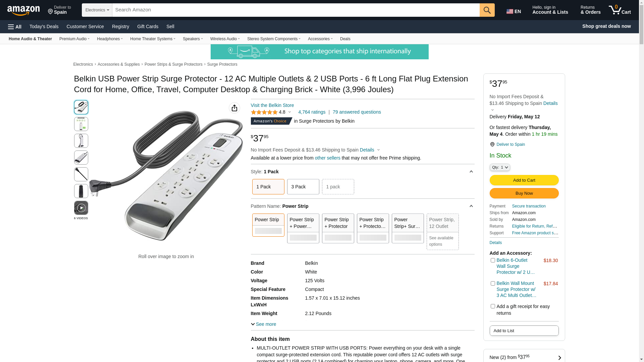This screenshot has width=644, height=362.
Task: Open the All hamburger menu
Action: pyautogui.click(x=15, y=27)
